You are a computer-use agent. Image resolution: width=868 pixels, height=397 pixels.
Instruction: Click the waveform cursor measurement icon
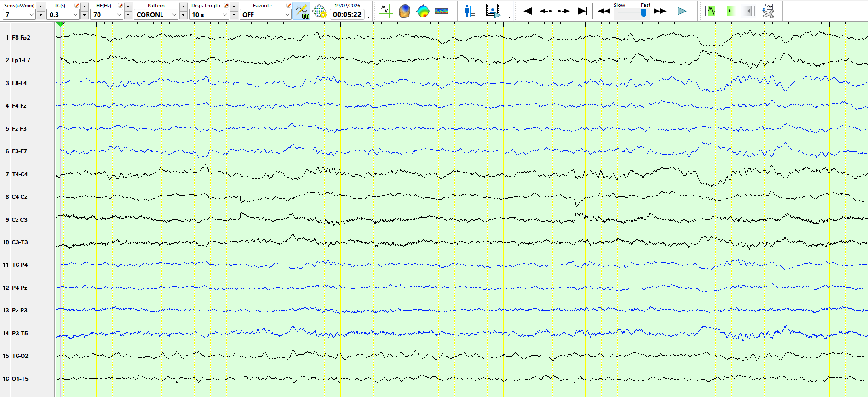[386, 11]
